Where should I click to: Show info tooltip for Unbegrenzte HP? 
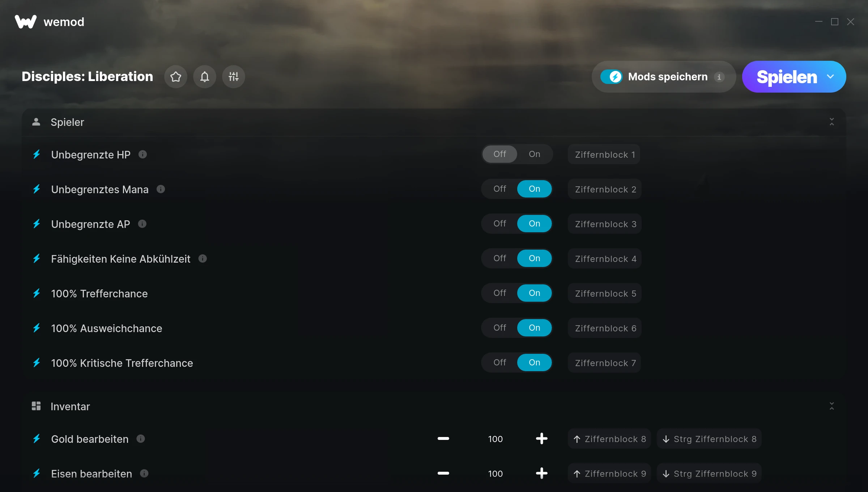[143, 154]
